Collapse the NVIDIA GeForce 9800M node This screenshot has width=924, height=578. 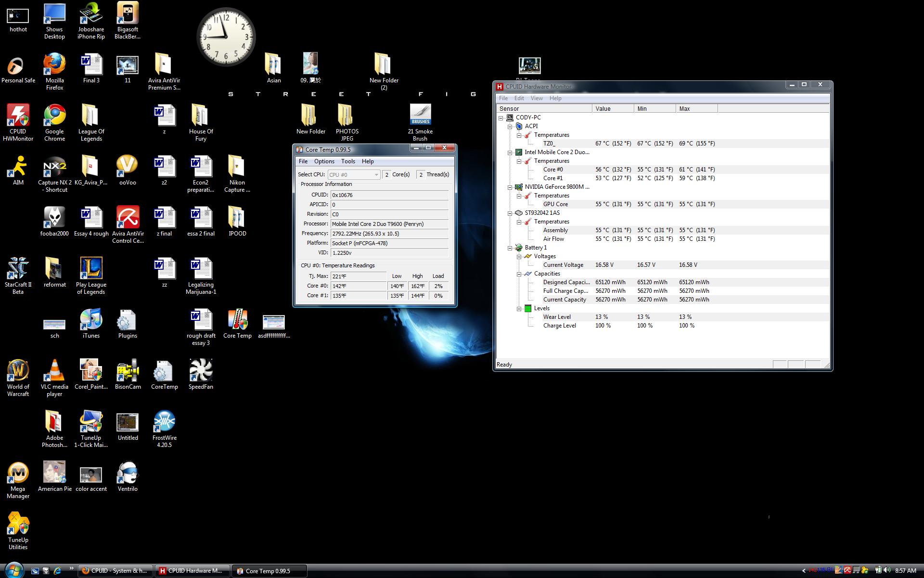tap(510, 187)
